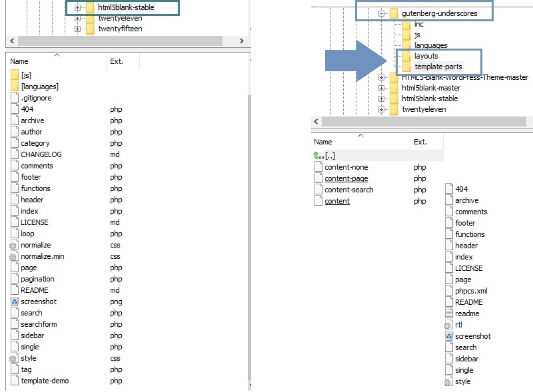This screenshot has height=392, width=533.
Task: Open the inc folder in the tree
Action: 419,24
